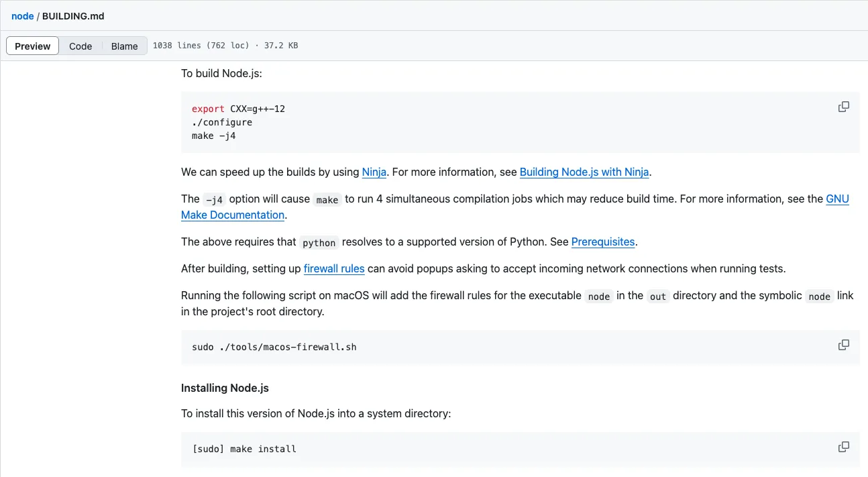This screenshot has height=477, width=868.
Task: Click the BUILDING.md filename in the breadcrumb
Action: point(73,16)
